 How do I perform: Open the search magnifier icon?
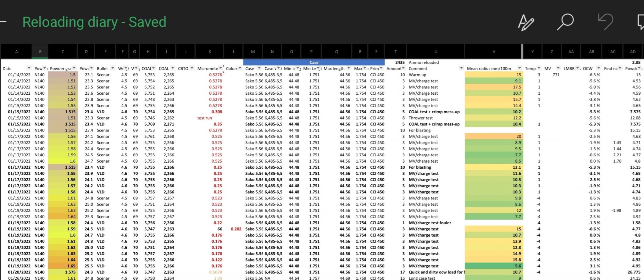point(565,22)
